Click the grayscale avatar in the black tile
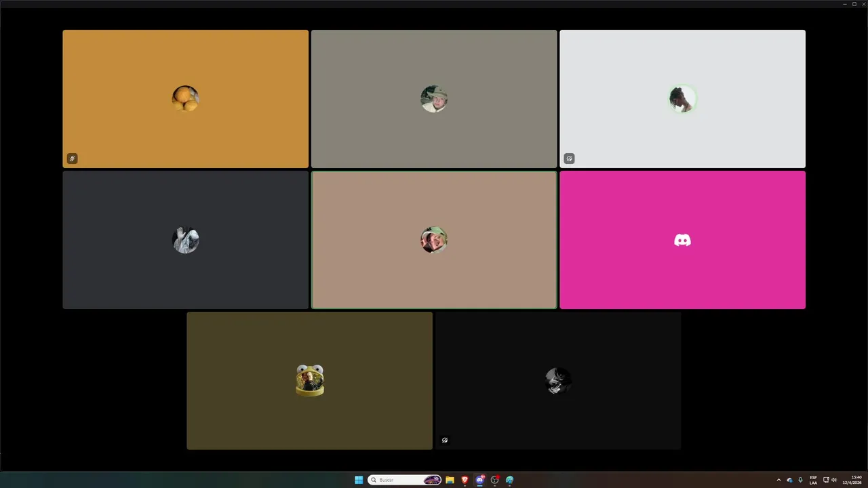Viewport: 868px width, 488px height. point(558,381)
